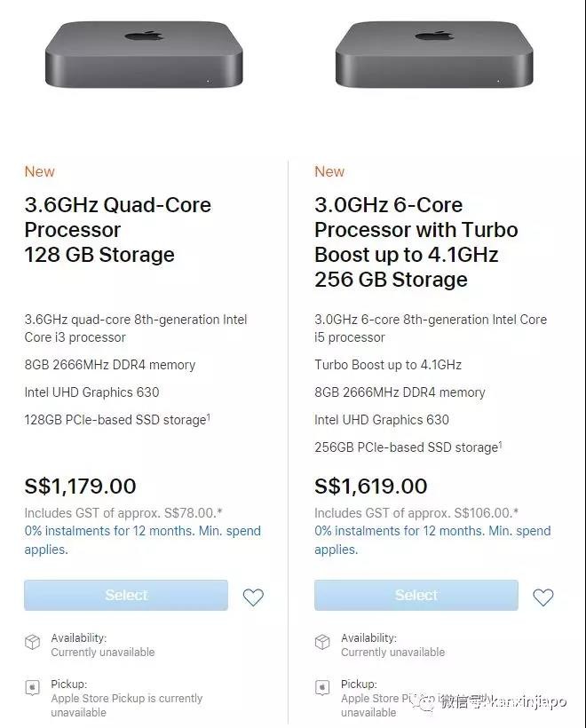
Task: Select the 3.0GHz 6-Core Mac mini
Action: point(416,595)
